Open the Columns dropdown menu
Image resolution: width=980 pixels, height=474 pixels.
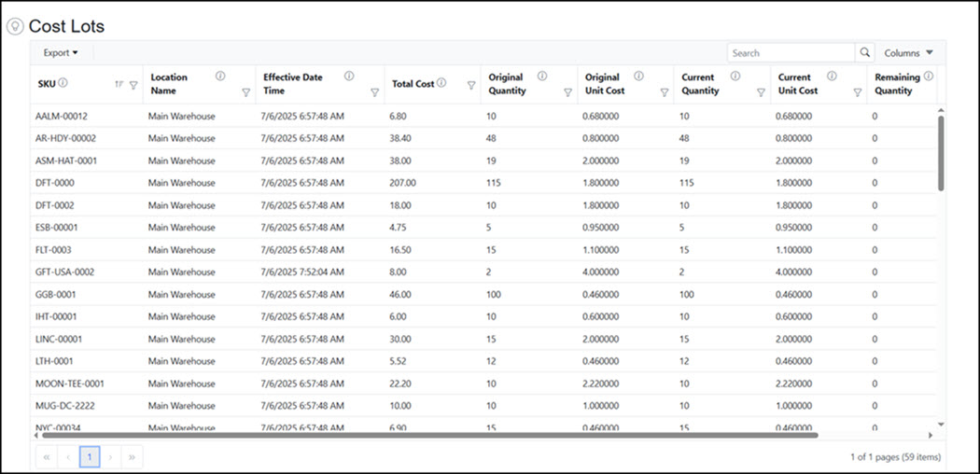pyautogui.click(x=909, y=53)
